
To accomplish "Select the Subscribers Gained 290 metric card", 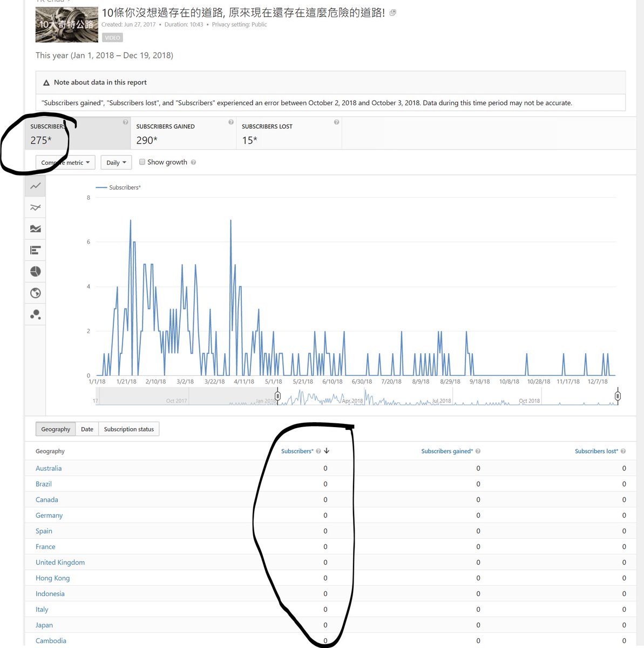I will coord(184,133).
